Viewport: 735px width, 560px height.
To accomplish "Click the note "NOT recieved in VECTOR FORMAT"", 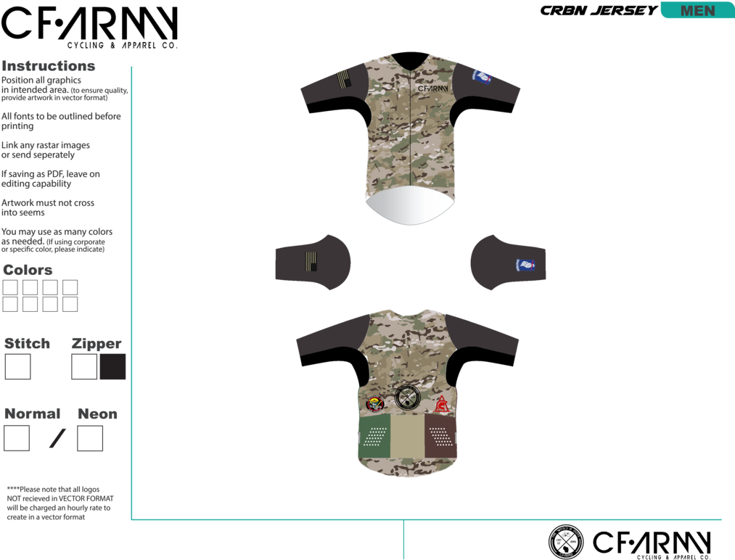I will (60, 498).
